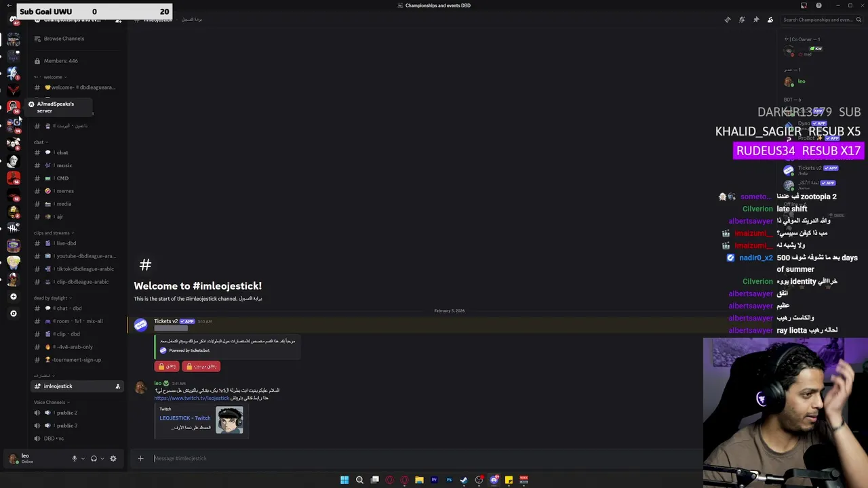Open Windows Start menu
868x488 pixels.
click(x=344, y=480)
